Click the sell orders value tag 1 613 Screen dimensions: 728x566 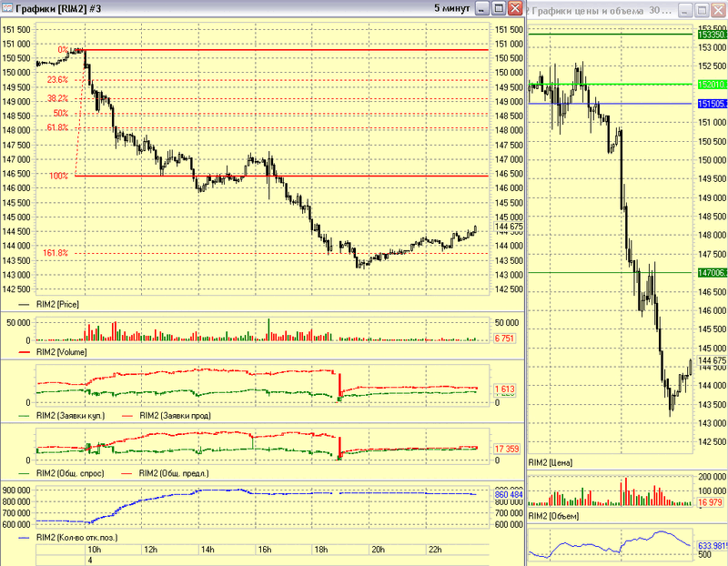pyautogui.click(x=504, y=389)
